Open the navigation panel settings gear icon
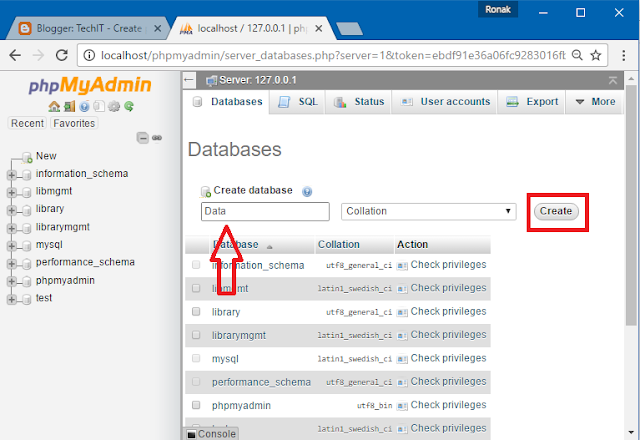 [114, 107]
